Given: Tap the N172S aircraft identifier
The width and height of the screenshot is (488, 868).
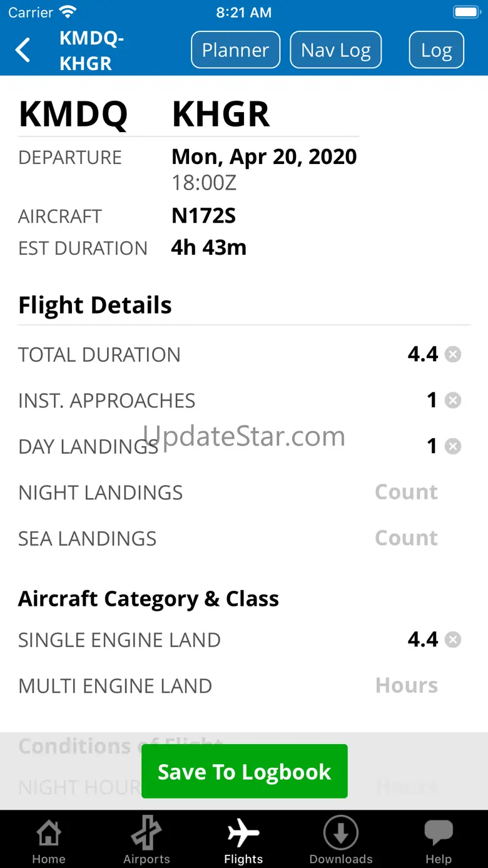Looking at the screenshot, I should pyautogui.click(x=203, y=216).
